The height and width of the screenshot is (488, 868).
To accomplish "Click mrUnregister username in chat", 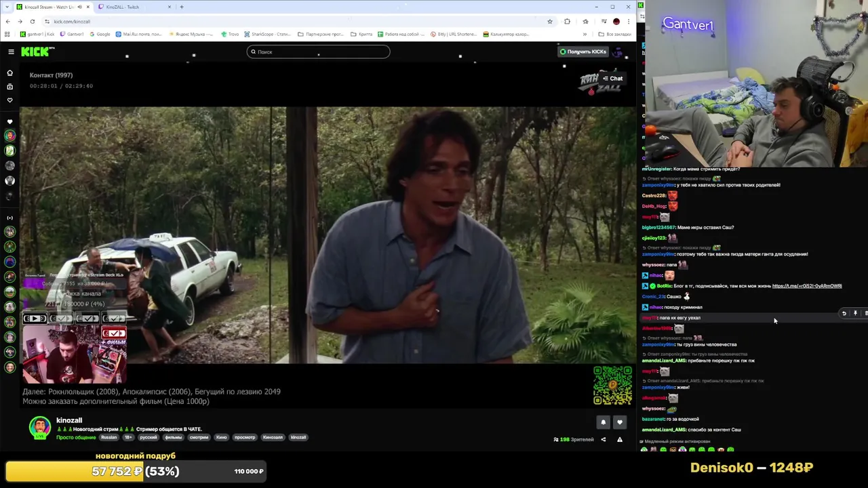I will 656,169.
